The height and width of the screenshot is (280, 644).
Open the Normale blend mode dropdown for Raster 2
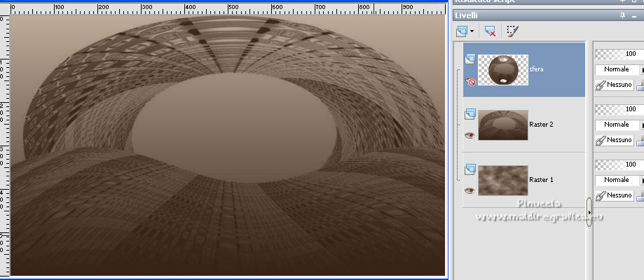pos(617,125)
